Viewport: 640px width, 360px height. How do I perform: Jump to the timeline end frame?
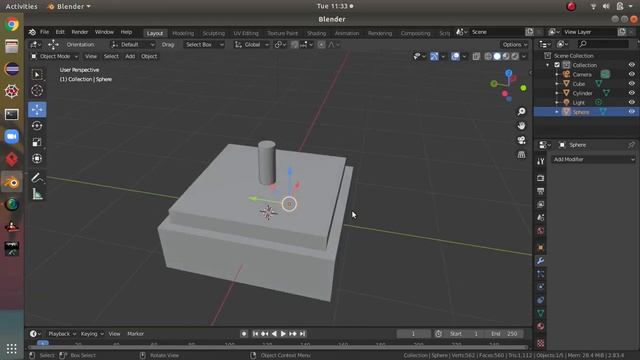302,334
